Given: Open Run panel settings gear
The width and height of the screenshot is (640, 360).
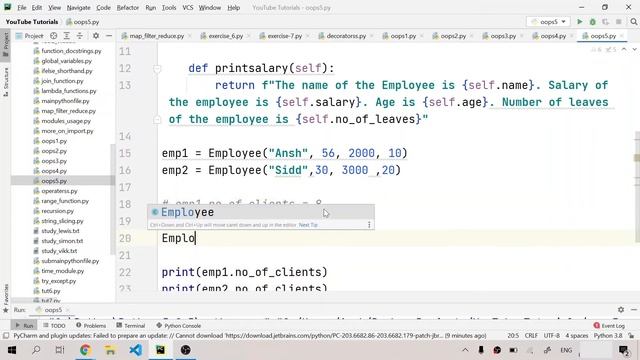Looking at the screenshot, I should pyautogui.click(x=621, y=310).
